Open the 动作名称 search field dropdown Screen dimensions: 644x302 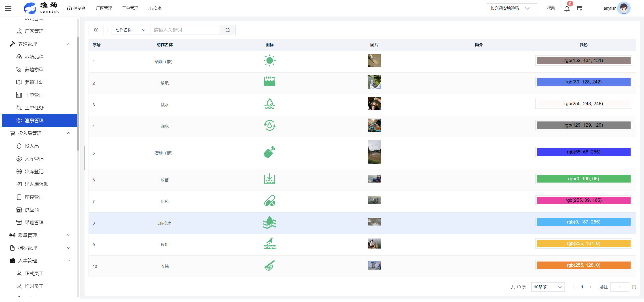pos(131,30)
